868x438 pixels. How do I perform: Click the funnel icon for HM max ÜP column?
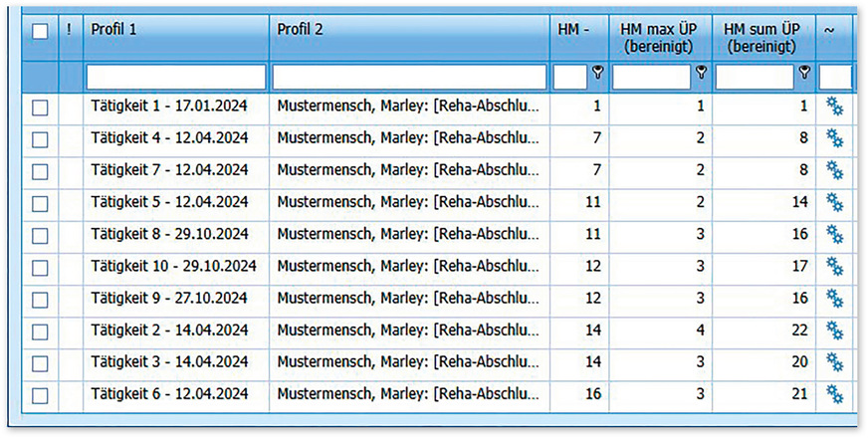tap(701, 72)
